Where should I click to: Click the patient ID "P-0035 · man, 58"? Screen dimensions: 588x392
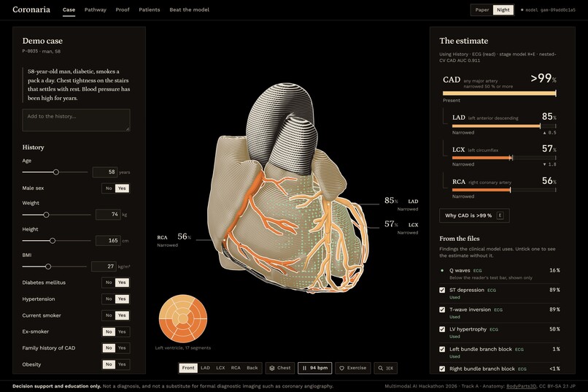point(42,51)
